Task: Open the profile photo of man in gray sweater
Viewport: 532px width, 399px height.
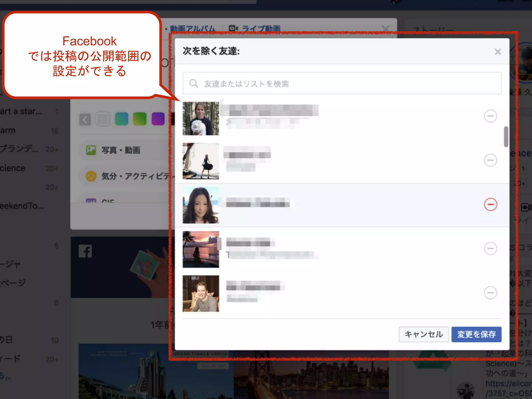Action: [201, 294]
